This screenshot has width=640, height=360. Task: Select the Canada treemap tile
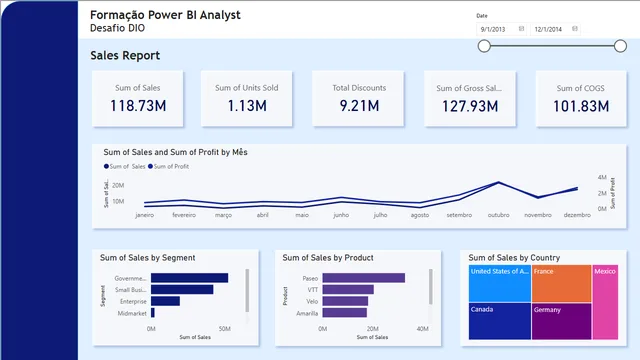[500, 321]
